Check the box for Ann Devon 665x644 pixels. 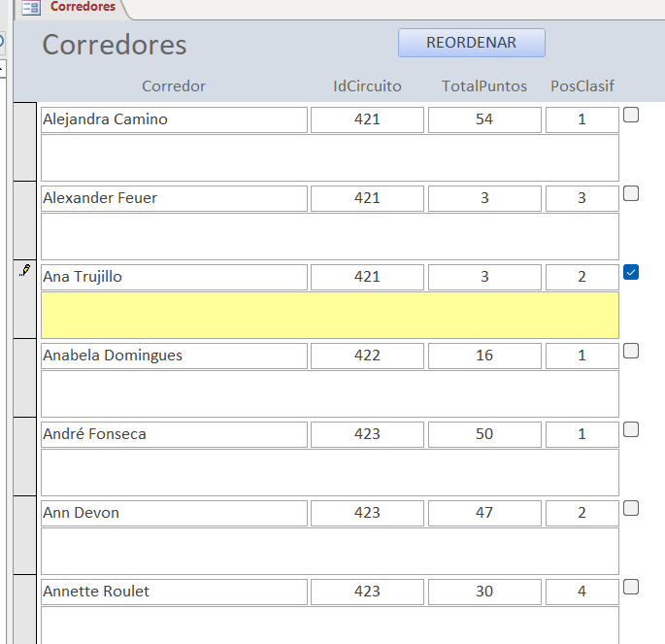pyautogui.click(x=631, y=508)
